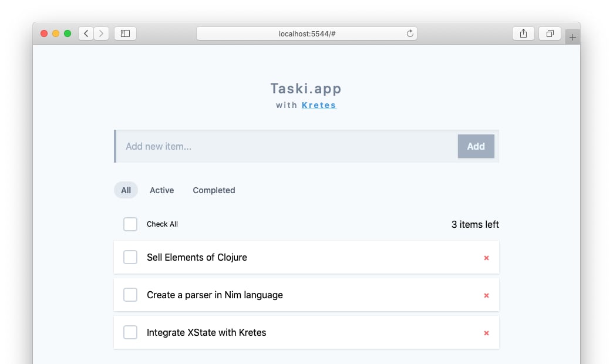Open a new tab with plus icon

[x=572, y=37]
